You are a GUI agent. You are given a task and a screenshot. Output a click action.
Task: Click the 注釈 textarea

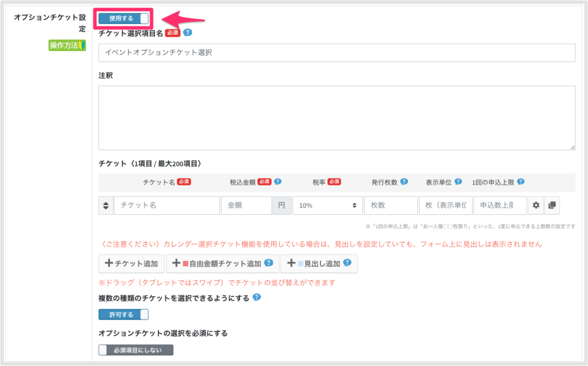[x=336, y=118]
